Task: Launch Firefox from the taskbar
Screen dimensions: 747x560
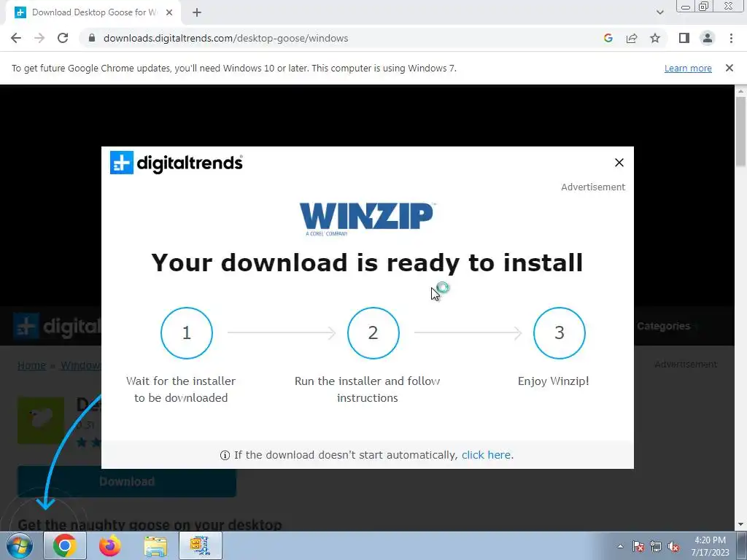Action: [110, 545]
